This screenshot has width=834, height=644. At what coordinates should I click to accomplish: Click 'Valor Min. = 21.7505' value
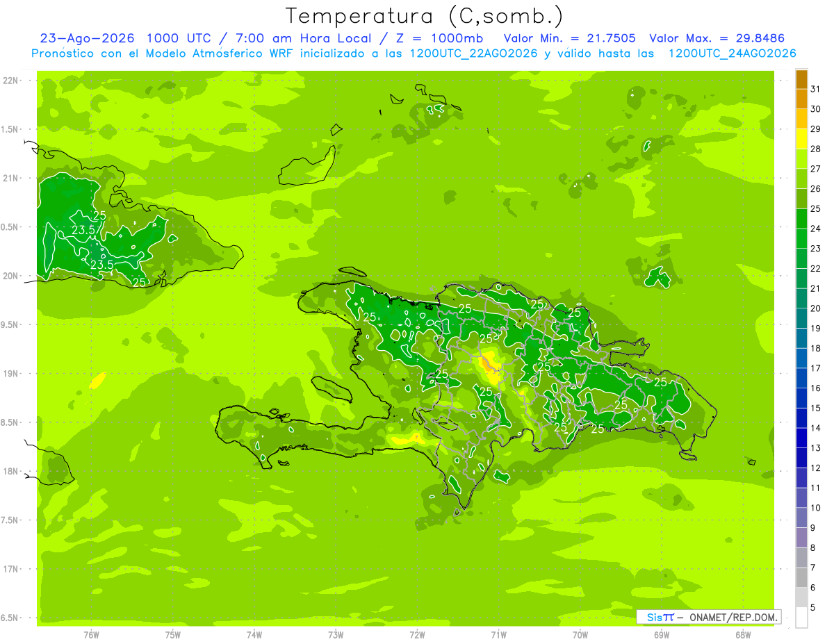(x=569, y=38)
